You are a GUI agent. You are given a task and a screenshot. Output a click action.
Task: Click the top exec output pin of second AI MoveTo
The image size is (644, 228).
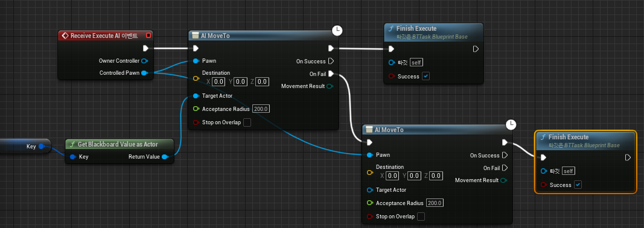(505, 142)
